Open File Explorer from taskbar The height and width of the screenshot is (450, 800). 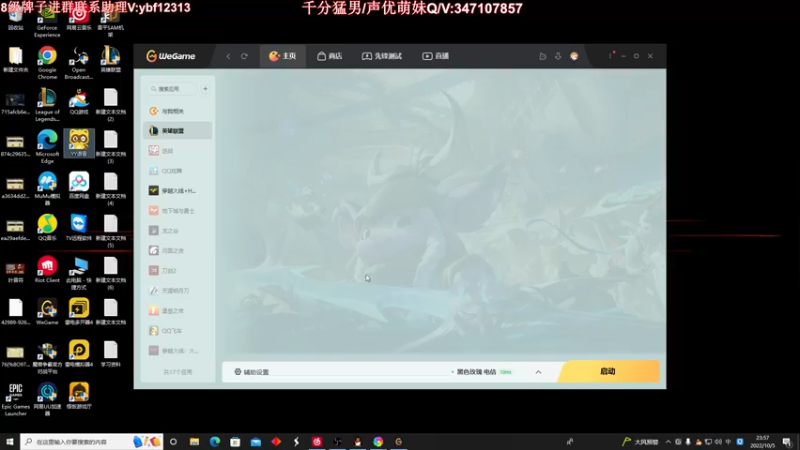pos(194,441)
